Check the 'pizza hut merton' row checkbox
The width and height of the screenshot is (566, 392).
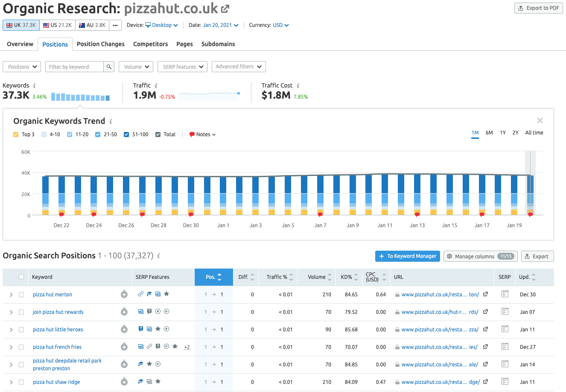[21, 295]
